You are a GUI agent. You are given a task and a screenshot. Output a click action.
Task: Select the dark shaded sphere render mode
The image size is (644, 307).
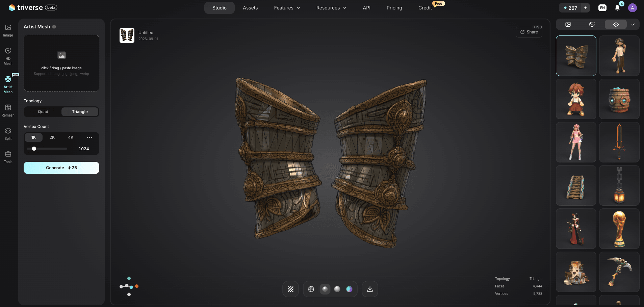tap(325, 289)
